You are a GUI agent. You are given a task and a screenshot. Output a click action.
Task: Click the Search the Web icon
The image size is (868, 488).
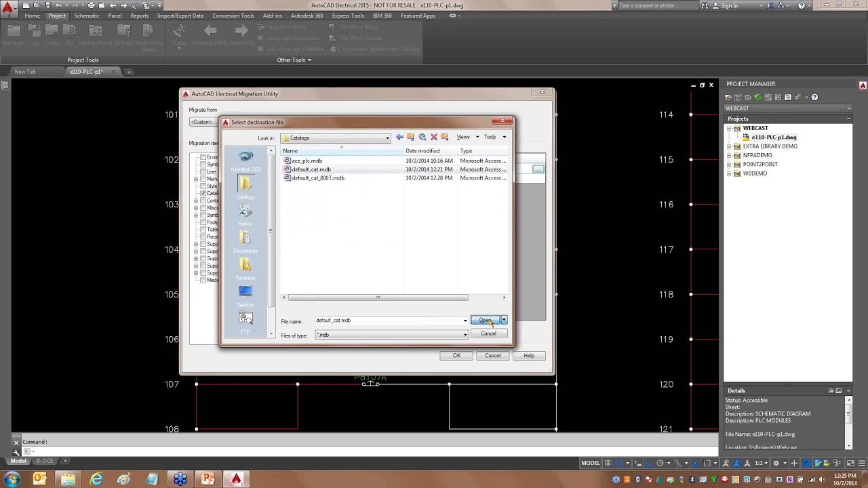pyautogui.click(x=422, y=137)
